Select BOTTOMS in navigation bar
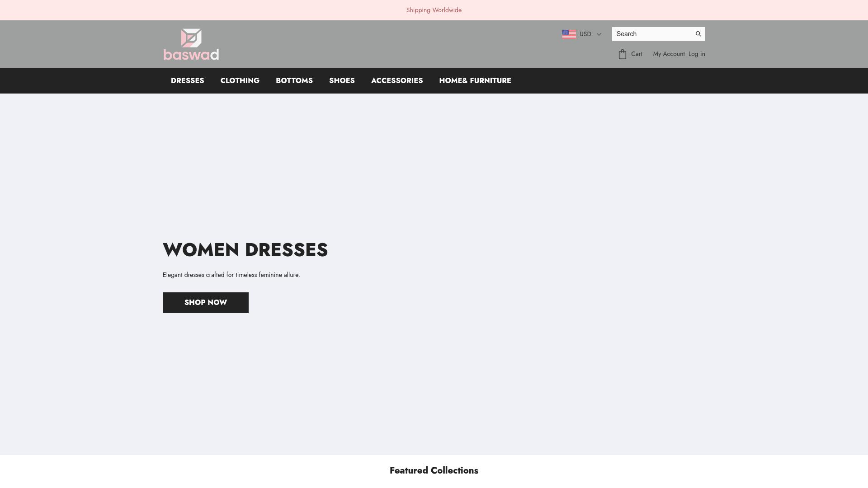Viewport: 868px width, 488px height. tap(294, 80)
